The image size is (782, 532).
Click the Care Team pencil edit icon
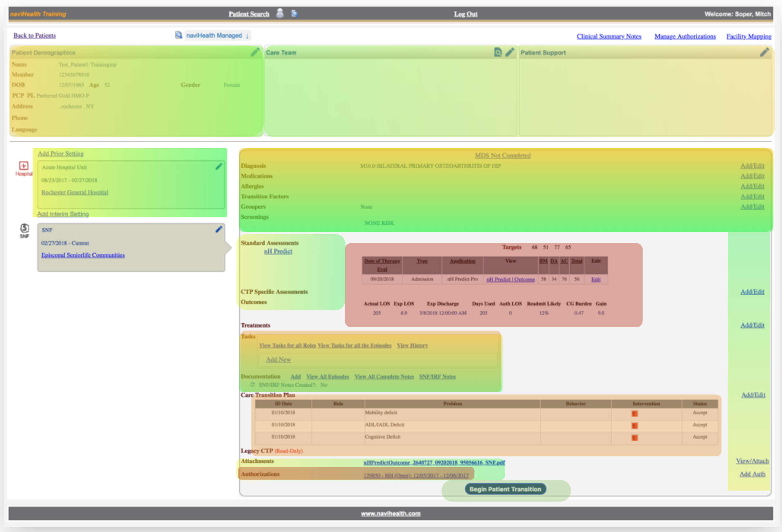tap(510, 52)
